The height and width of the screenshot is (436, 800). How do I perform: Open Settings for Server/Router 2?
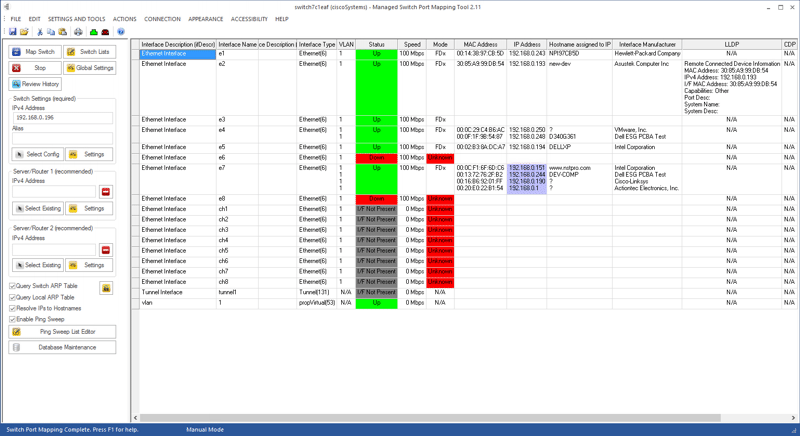tap(89, 265)
